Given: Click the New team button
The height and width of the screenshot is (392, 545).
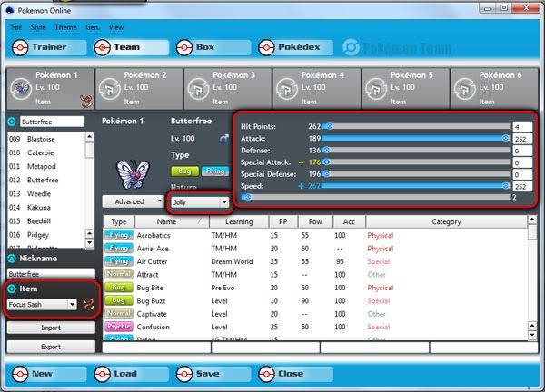Looking at the screenshot, I should tap(49, 374).
